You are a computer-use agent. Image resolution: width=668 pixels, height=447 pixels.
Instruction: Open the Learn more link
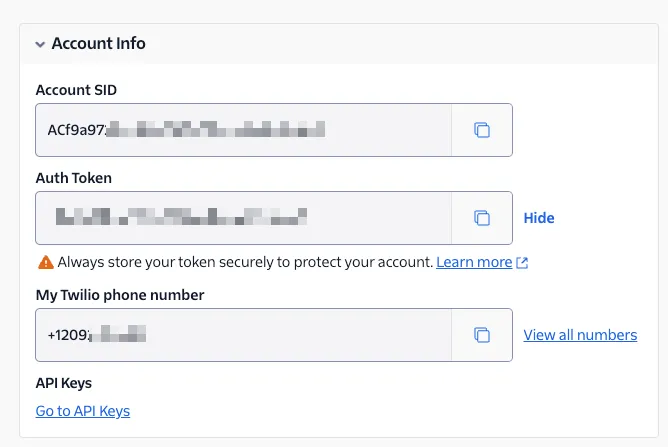(x=474, y=262)
